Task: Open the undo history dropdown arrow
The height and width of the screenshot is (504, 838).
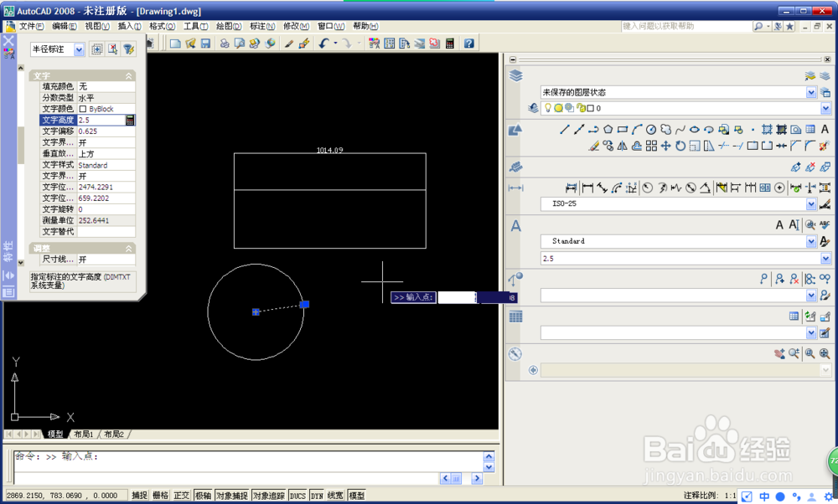Action: (x=336, y=44)
